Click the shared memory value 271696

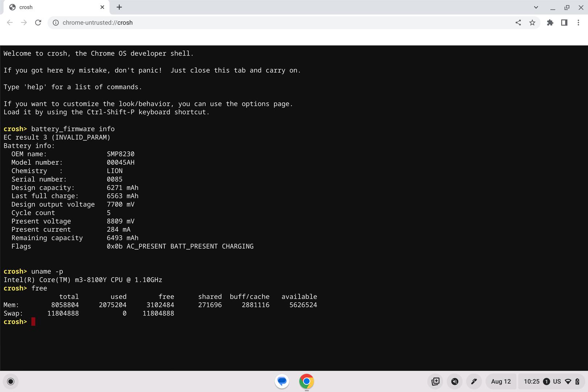tap(210, 305)
